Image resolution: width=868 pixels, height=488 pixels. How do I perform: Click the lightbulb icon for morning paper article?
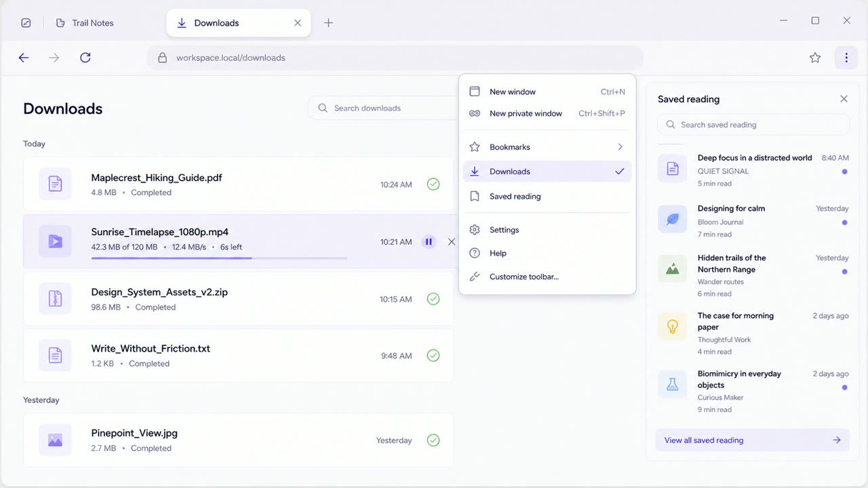pyautogui.click(x=672, y=327)
